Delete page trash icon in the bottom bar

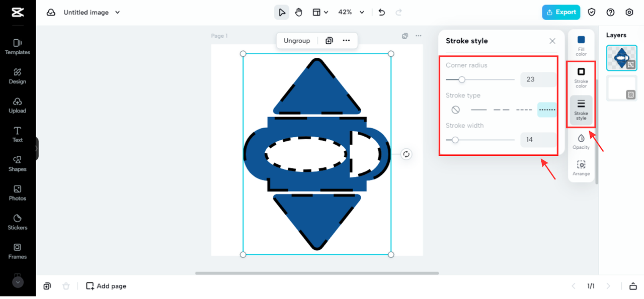tap(66, 286)
